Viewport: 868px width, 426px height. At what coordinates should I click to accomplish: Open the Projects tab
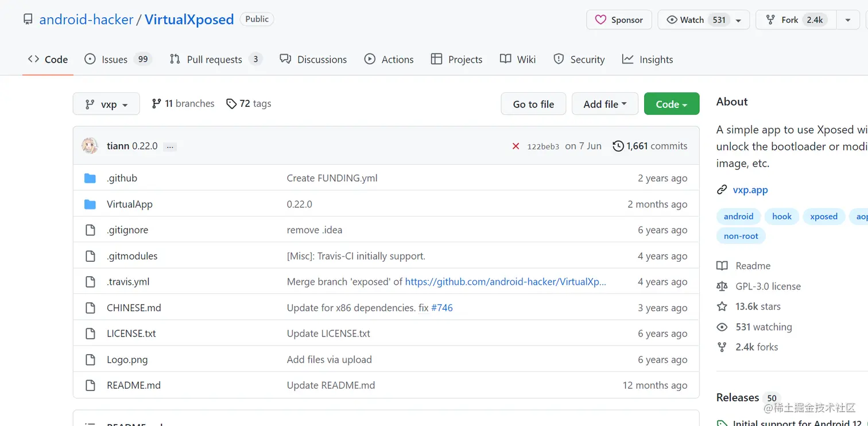coord(457,59)
